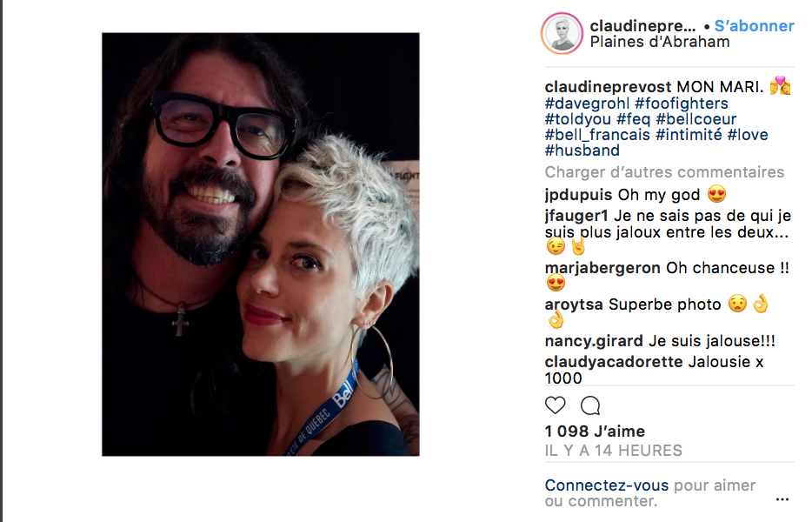View jpdupuis commenter profile
Viewport: 812px width, 522px height.
click(x=578, y=195)
